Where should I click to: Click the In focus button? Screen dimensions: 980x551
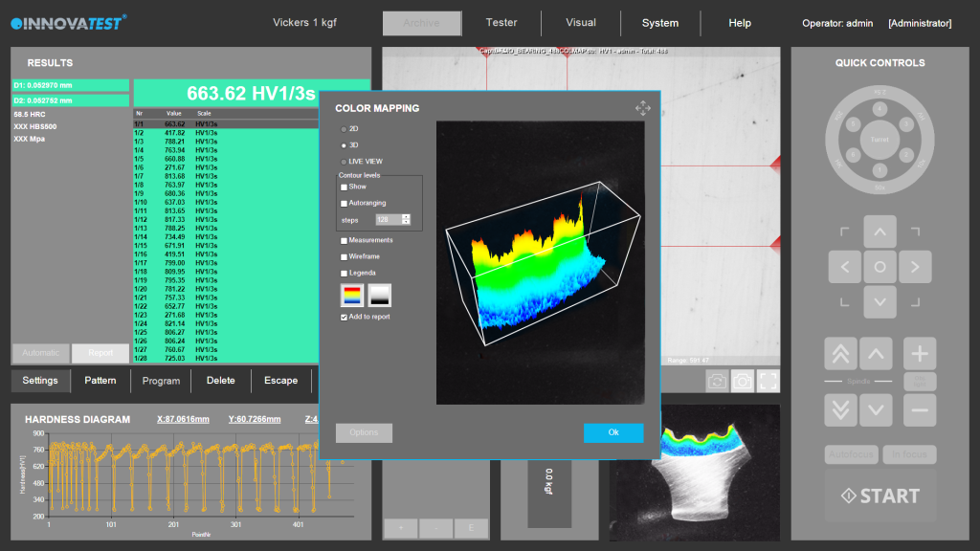(909, 454)
